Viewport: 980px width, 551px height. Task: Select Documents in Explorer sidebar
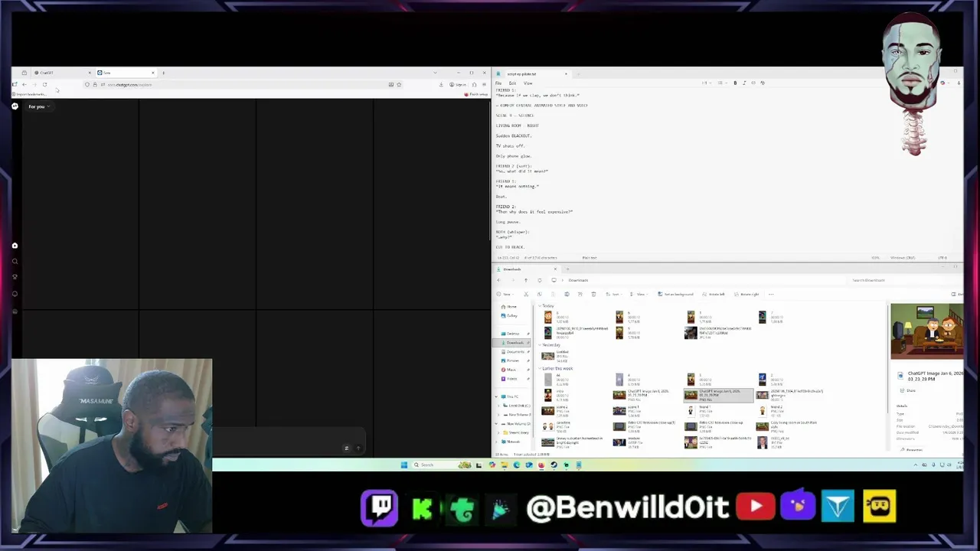(x=515, y=351)
